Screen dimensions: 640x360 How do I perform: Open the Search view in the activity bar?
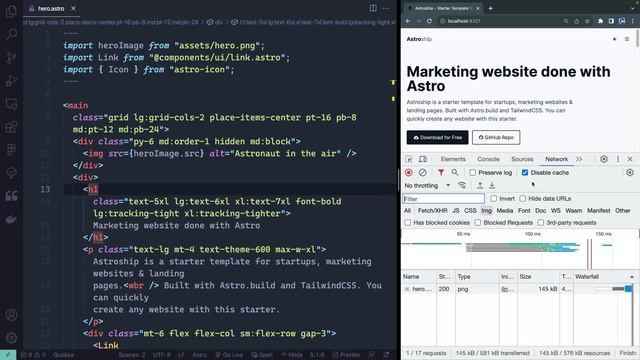click(11, 34)
